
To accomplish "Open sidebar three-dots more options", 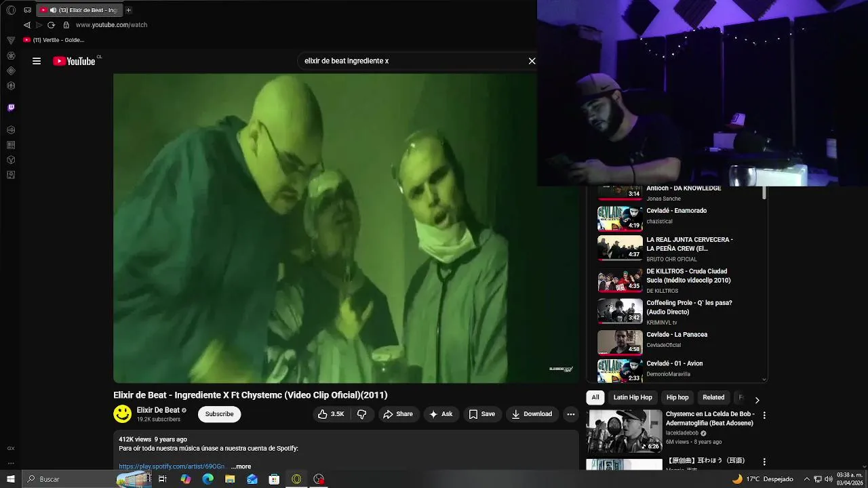I will click(11, 464).
